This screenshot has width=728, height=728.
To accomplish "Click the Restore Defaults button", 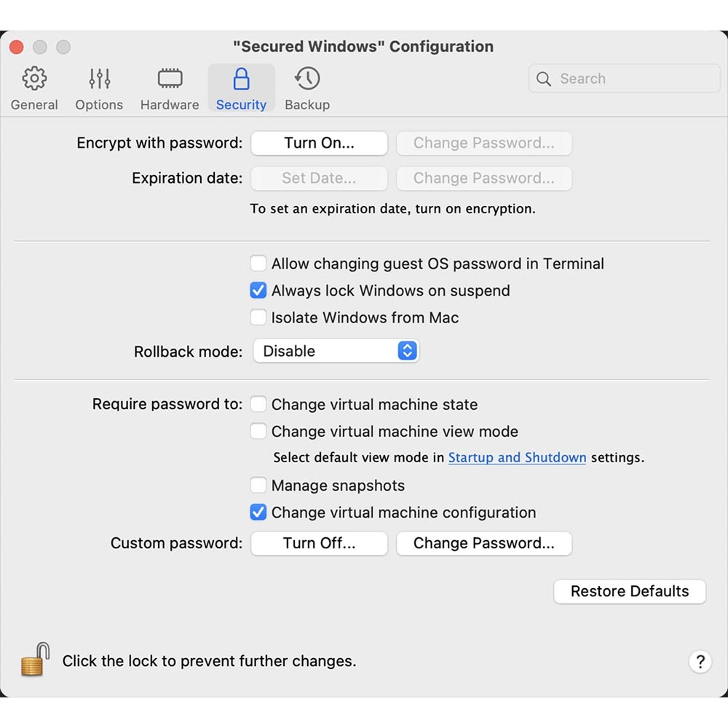I will click(630, 591).
